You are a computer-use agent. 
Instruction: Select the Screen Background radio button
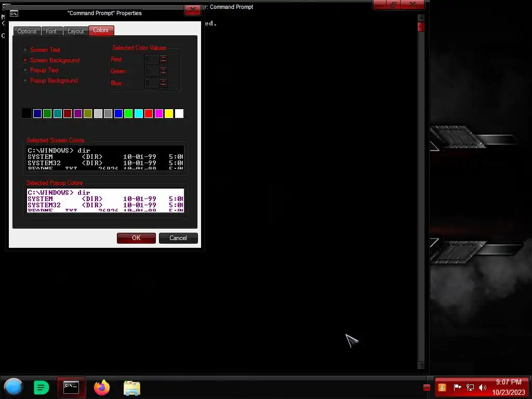25,60
